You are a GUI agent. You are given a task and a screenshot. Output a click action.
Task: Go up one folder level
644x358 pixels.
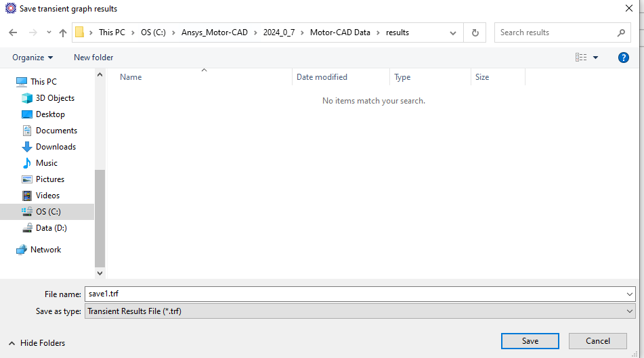[x=63, y=33]
